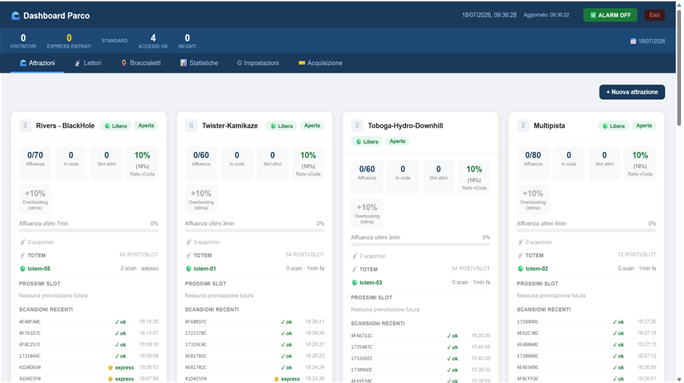Open the Braccialetti tab
The height and width of the screenshot is (383, 684).
[x=141, y=63]
